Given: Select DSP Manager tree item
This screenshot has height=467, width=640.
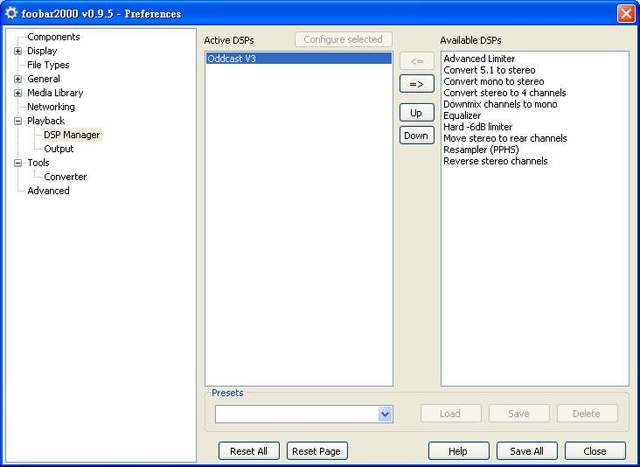Looking at the screenshot, I should click(71, 135).
